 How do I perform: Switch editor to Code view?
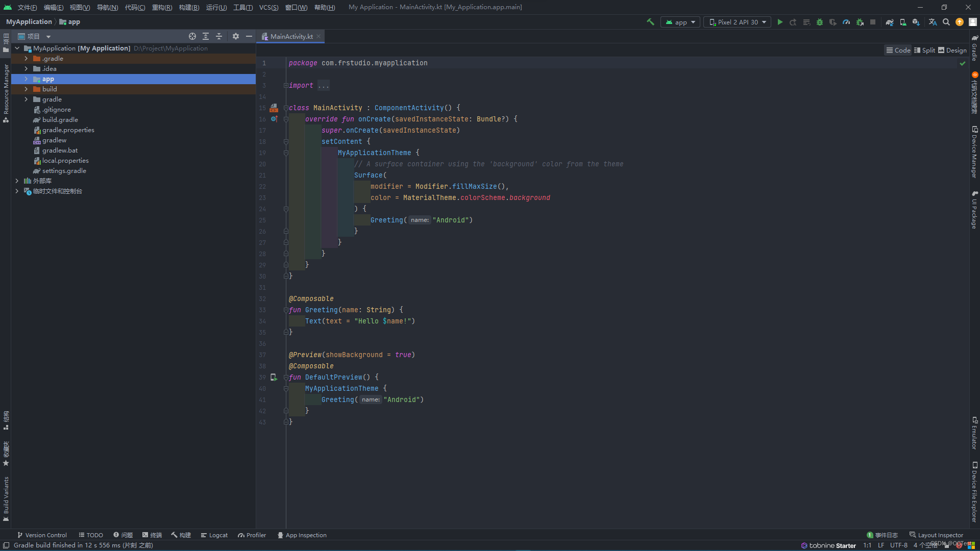(898, 50)
